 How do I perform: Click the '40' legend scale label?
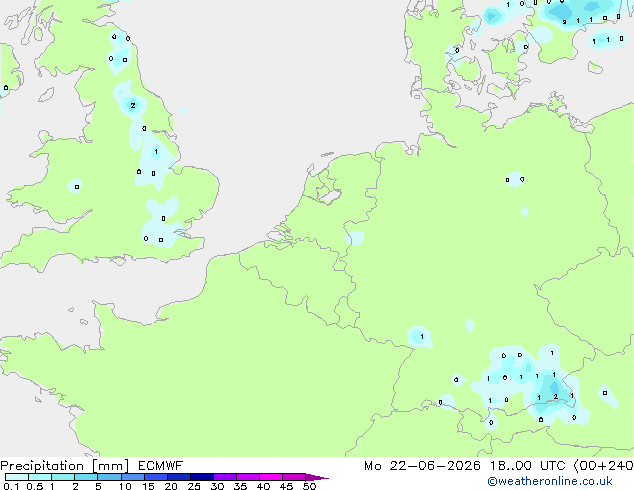pos(263,486)
